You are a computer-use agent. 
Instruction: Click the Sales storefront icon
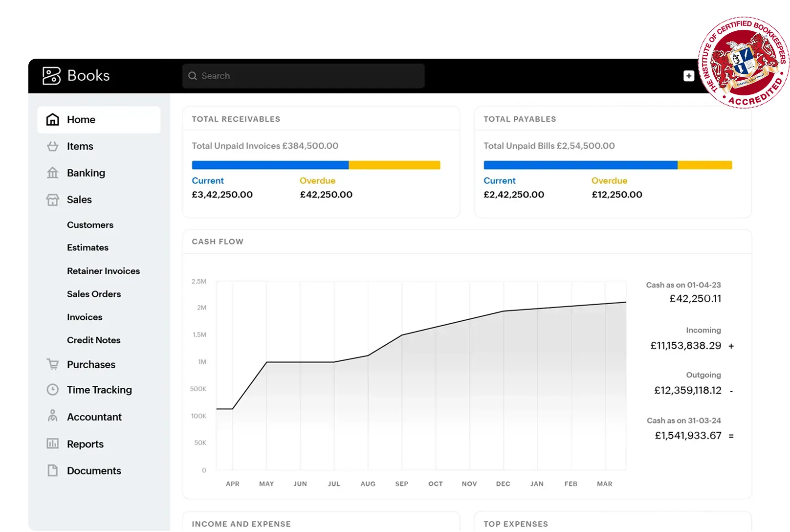point(52,199)
